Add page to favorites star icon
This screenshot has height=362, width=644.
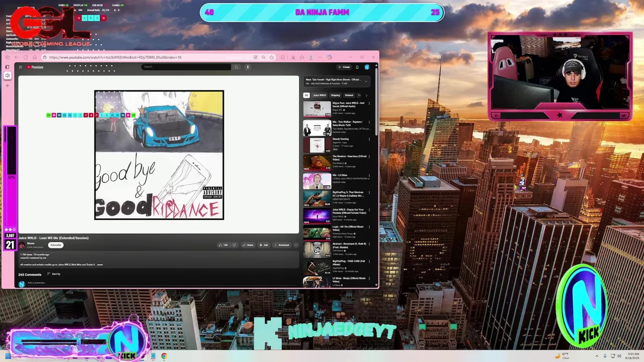pos(272,57)
